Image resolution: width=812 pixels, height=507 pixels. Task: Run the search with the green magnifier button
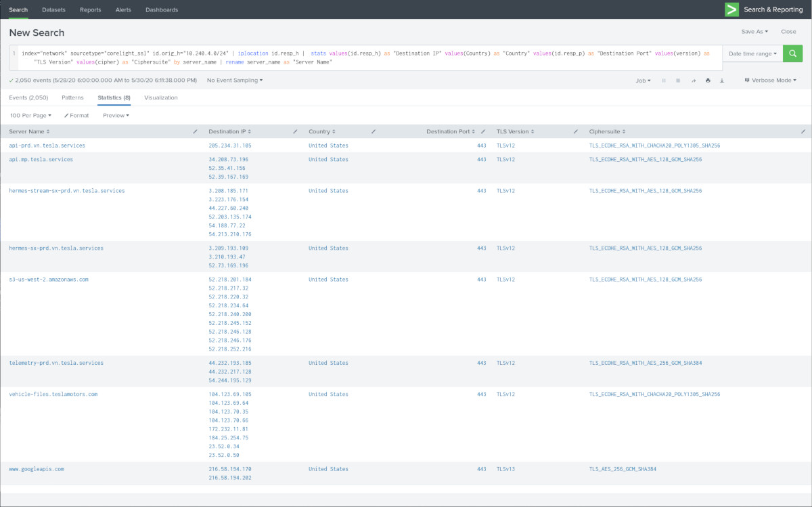coord(792,53)
